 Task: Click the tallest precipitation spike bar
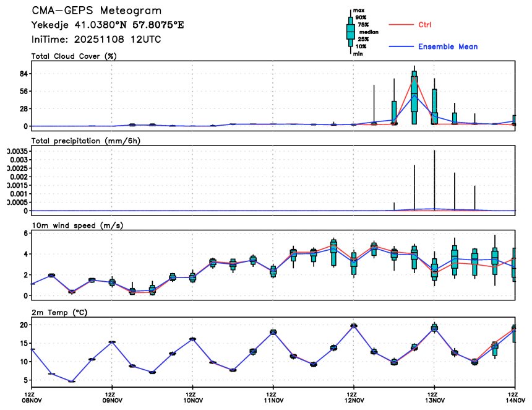[x=434, y=180]
